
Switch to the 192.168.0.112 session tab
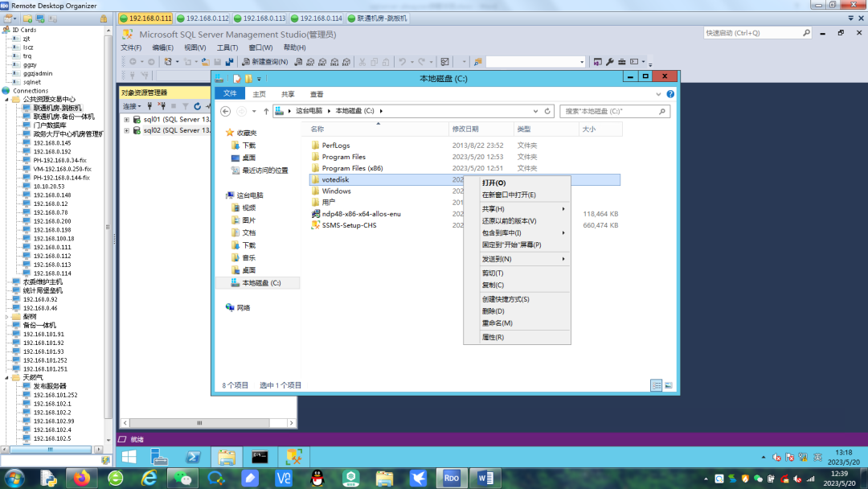(x=203, y=18)
